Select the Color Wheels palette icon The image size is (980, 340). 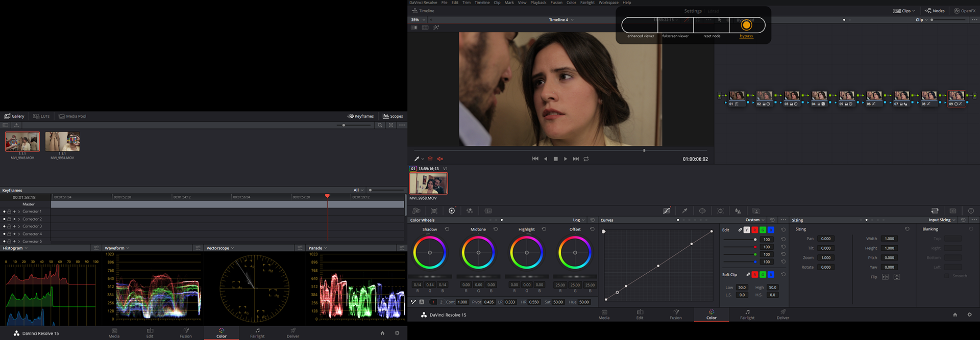(x=452, y=211)
